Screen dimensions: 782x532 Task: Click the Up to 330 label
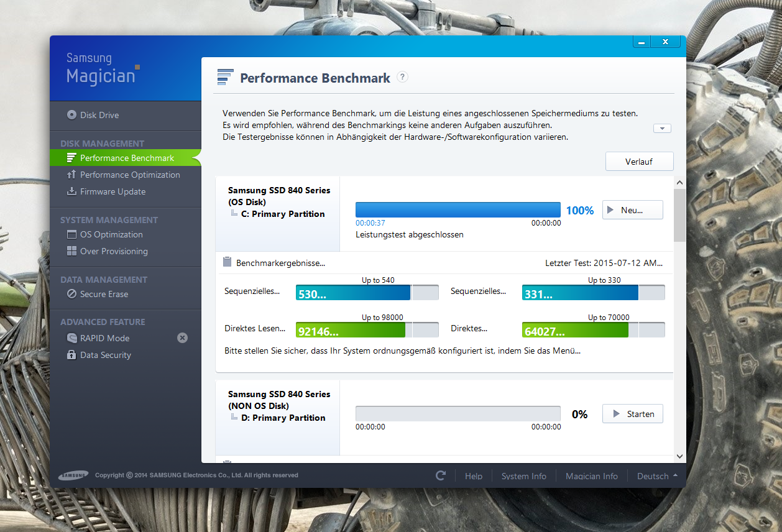604,280
